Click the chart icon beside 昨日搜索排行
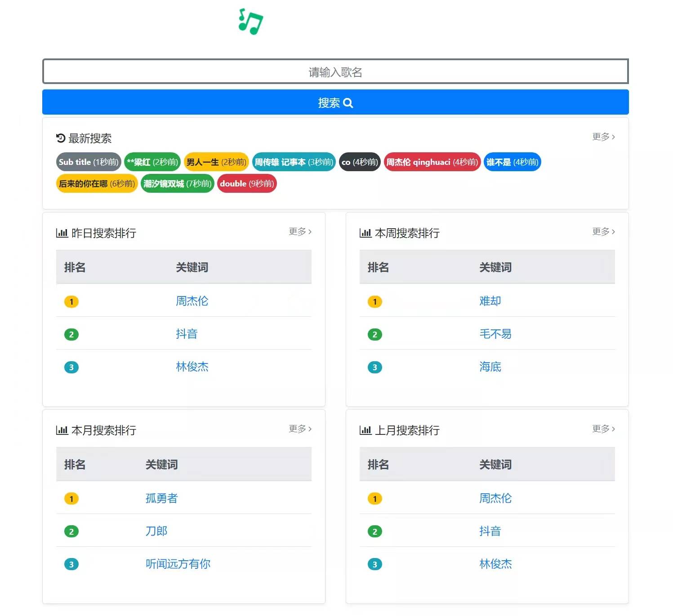This screenshot has height=616, width=673. pos(62,233)
